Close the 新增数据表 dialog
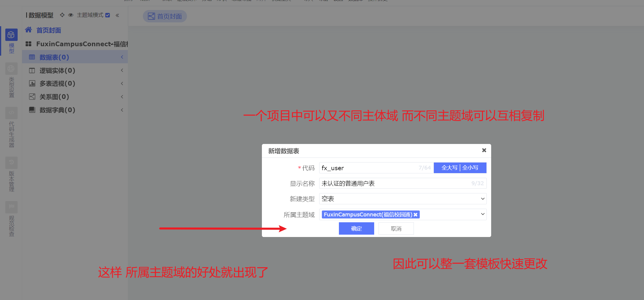644x300 pixels. point(484,150)
